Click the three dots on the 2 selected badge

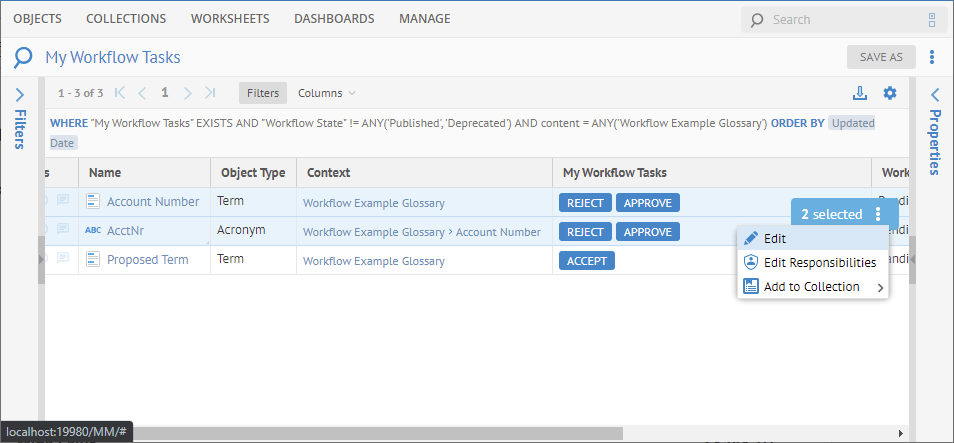click(x=877, y=214)
